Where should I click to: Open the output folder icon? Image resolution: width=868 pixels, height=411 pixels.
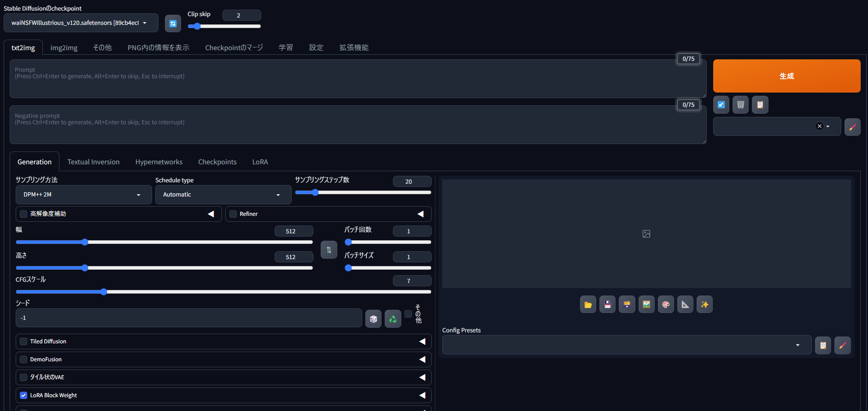click(588, 305)
